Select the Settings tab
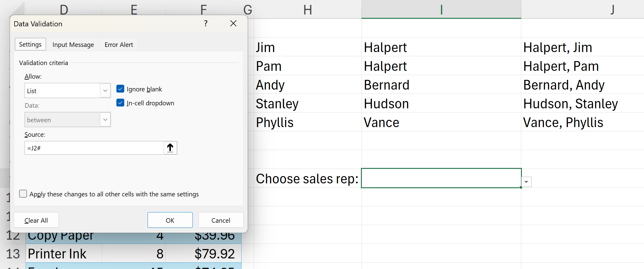Screen dimensions: 644x269 click(30, 44)
